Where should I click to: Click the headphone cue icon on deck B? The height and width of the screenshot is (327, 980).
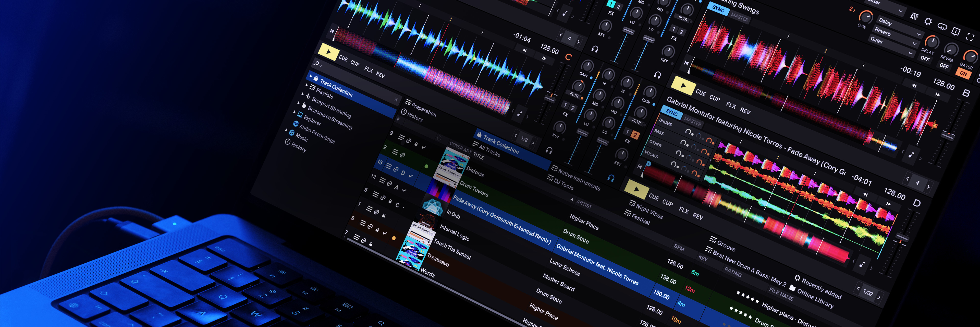tap(657, 75)
